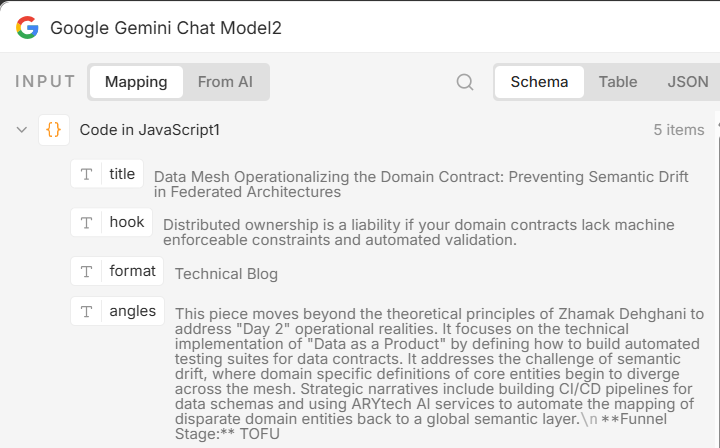Click the Code node curly braces icon
Viewport: 720px width, 448px height.
pos(54,130)
